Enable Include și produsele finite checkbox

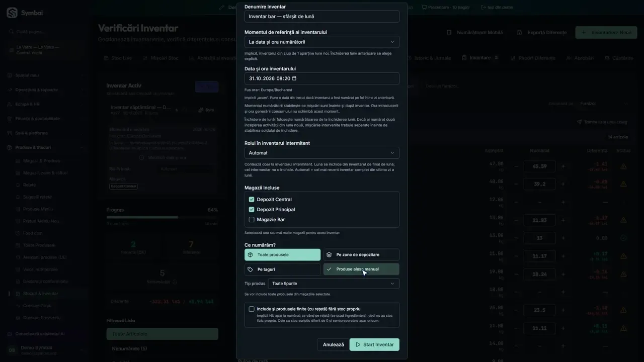(x=252, y=309)
